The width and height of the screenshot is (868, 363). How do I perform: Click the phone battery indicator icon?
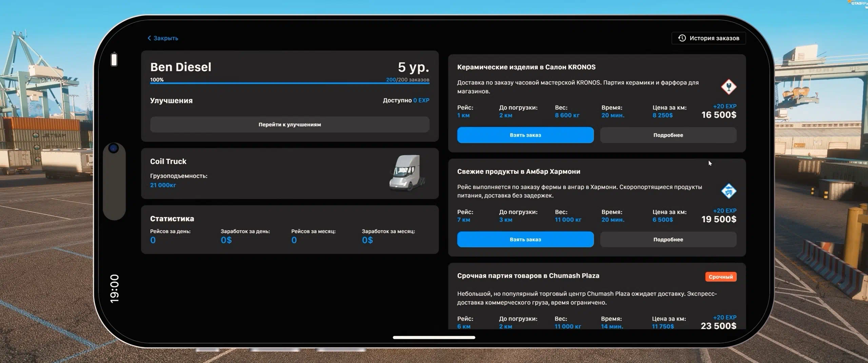click(114, 60)
